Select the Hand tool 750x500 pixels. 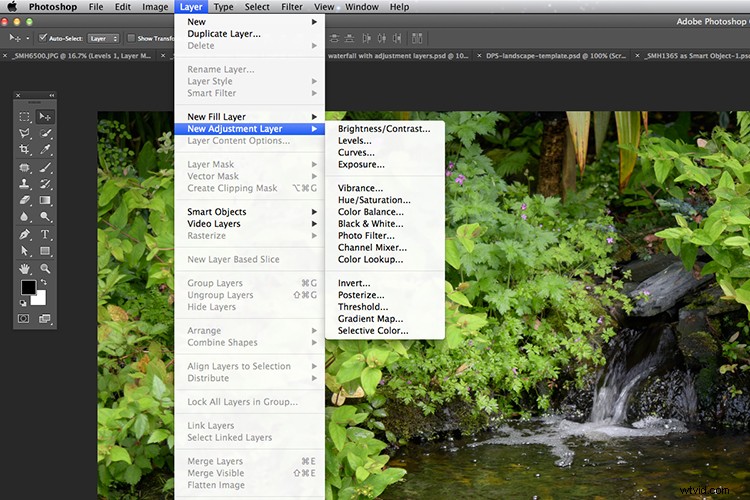click(24, 268)
